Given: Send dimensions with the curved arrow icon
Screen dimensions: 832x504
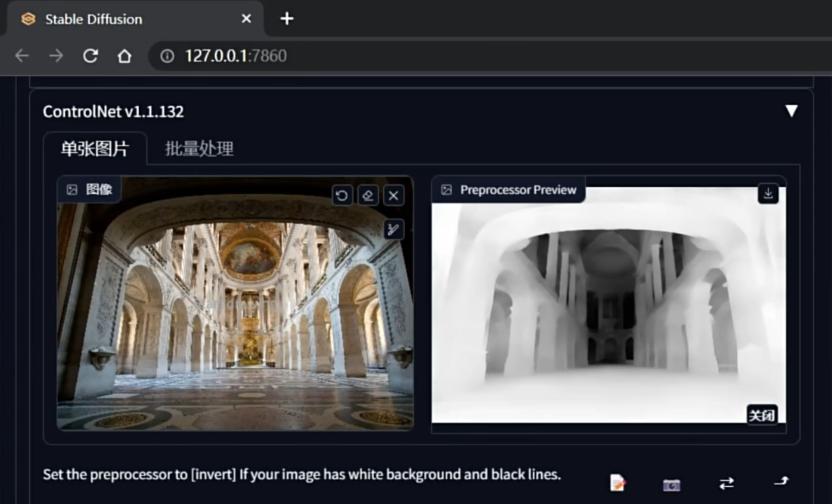Looking at the screenshot, I should pyautogui.click(x=781, y=481).
